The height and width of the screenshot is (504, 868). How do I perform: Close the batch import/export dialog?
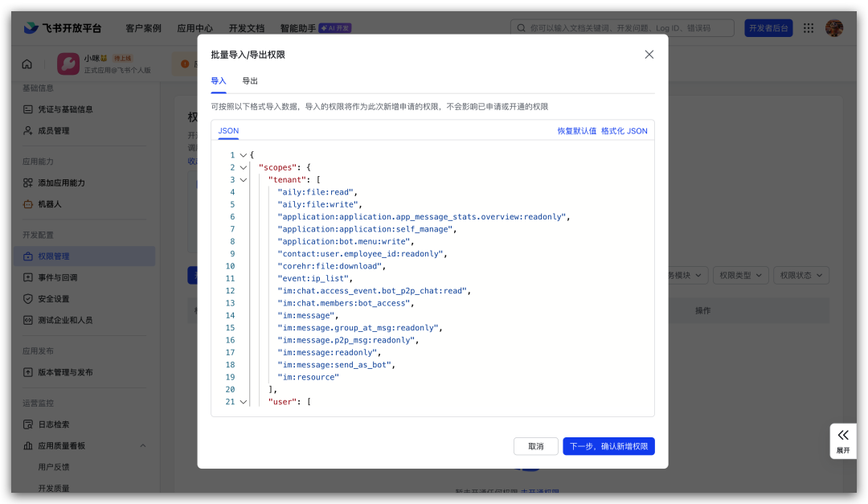[x=649, y=55]
